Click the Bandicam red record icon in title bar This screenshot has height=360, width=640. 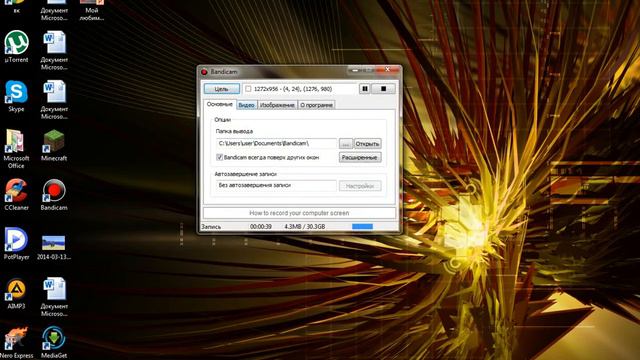204,72
